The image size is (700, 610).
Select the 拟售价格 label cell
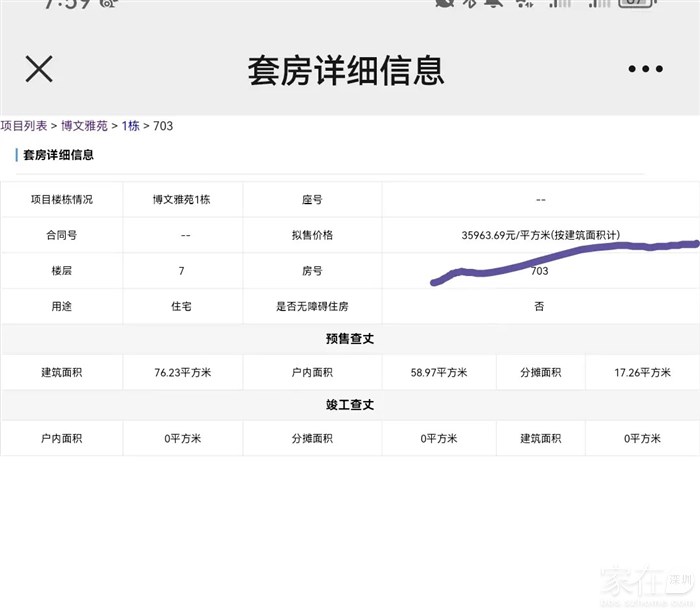[x=312, y=235]
